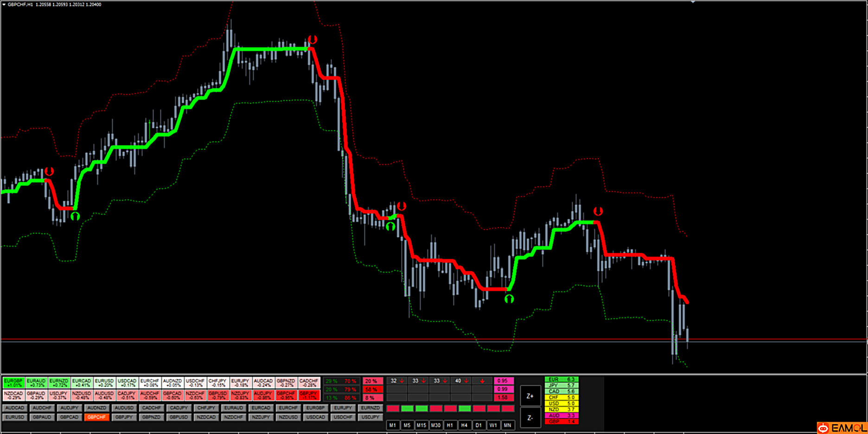This screenshot has height=434, width=868.
Task: Switch chart to the EURUSD symbol button
Action: [14, 417]
